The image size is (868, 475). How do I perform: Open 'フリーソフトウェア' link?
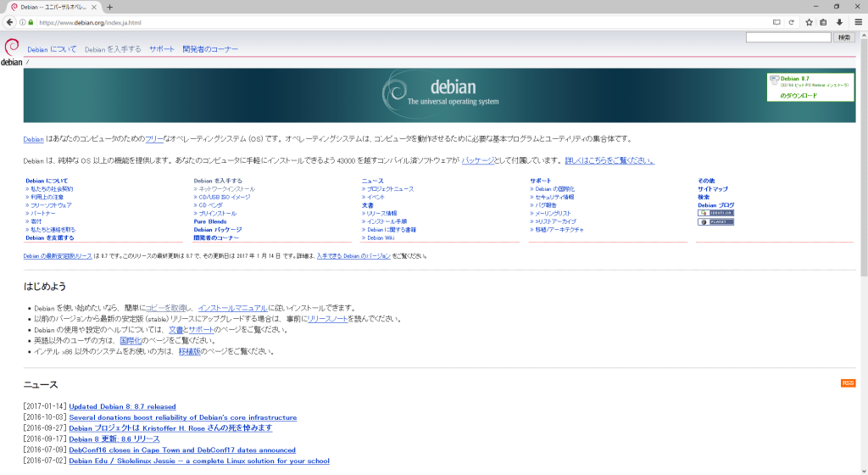coord(51,204)
